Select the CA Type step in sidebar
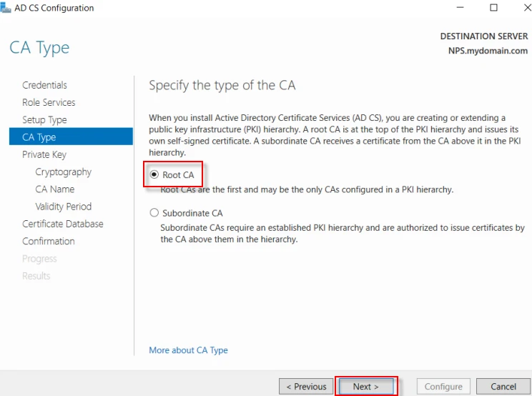Image resolution: width=532 pixels, height=396 pixels. click(39, 137)
